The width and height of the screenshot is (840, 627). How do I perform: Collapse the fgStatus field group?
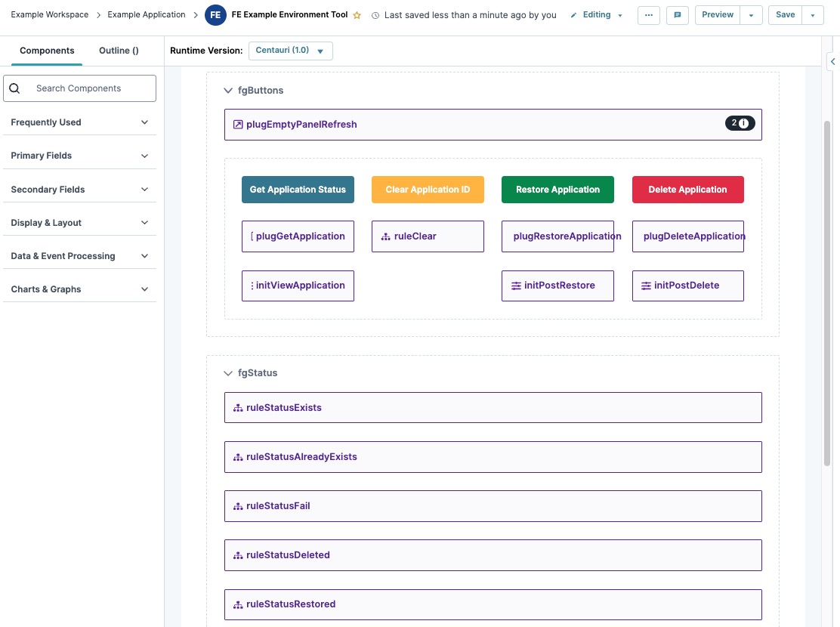pyautogui.click(x=227, y=373)
